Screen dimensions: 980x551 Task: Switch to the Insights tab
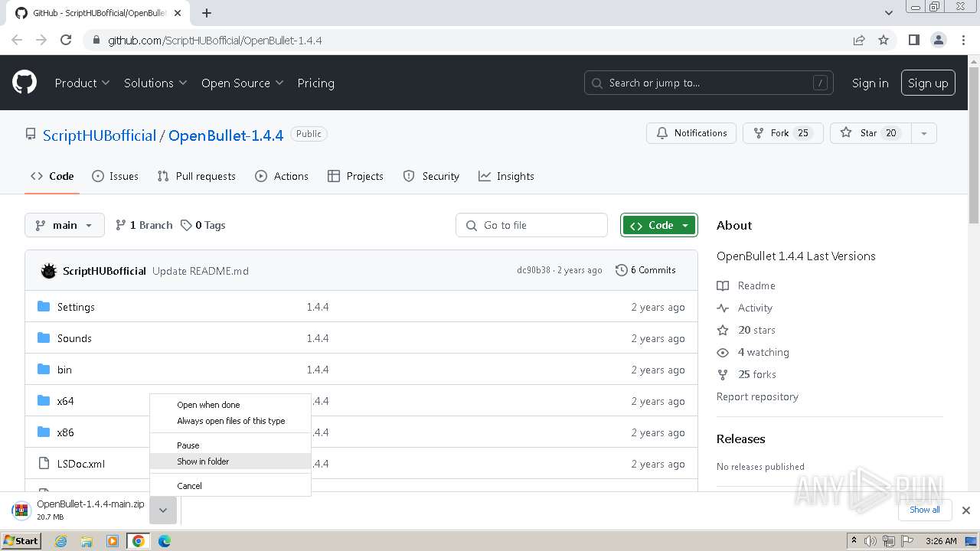click(x=506, y=176)
